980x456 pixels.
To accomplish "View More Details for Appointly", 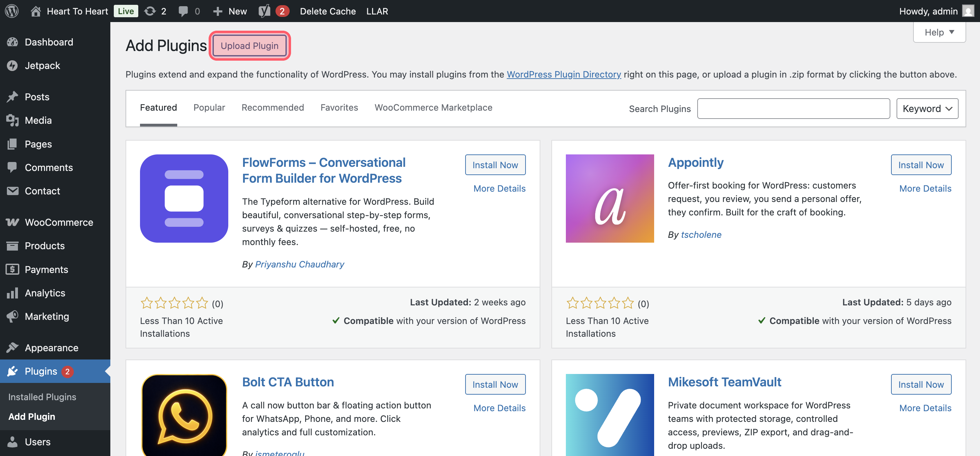I will (x=925, y=188).
